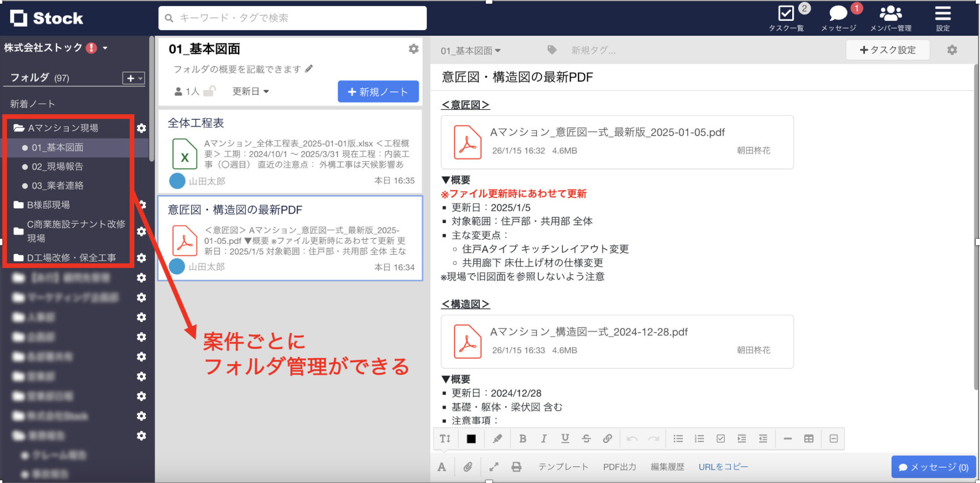This screenshot has width=980, height=483.
Task: Open the 編集履歴 edit history
Action: (667, 466)
